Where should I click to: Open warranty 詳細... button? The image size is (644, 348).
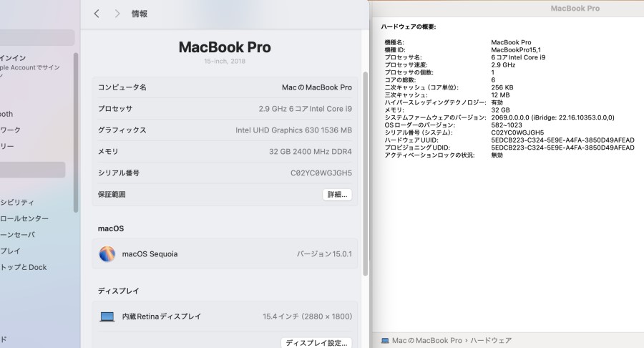pos(337,194)
